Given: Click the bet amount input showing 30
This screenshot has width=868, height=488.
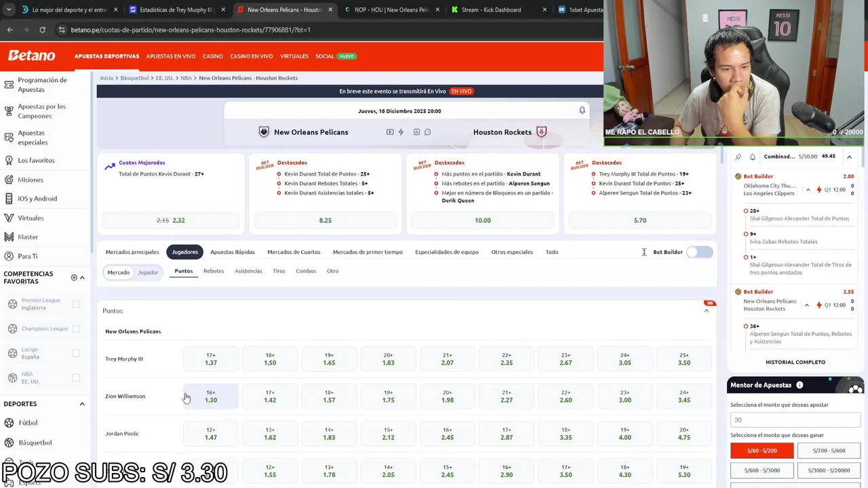Looking at the screenshot, I should (795, 420).
